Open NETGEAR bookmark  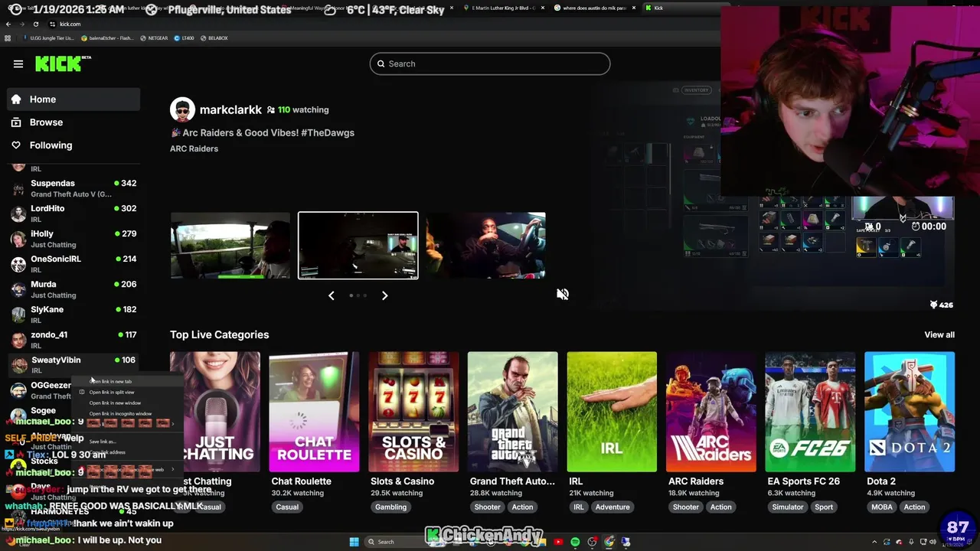154,37
